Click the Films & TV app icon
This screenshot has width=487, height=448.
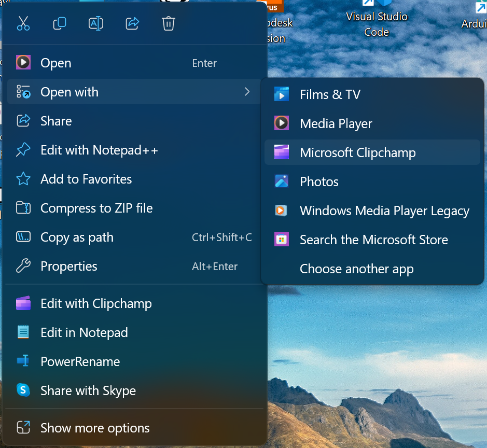282,94
